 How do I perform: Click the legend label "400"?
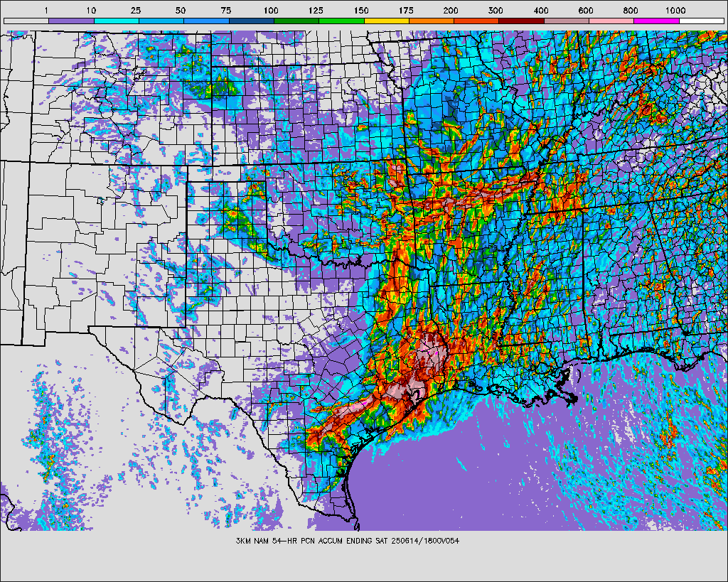coord(541,10)
